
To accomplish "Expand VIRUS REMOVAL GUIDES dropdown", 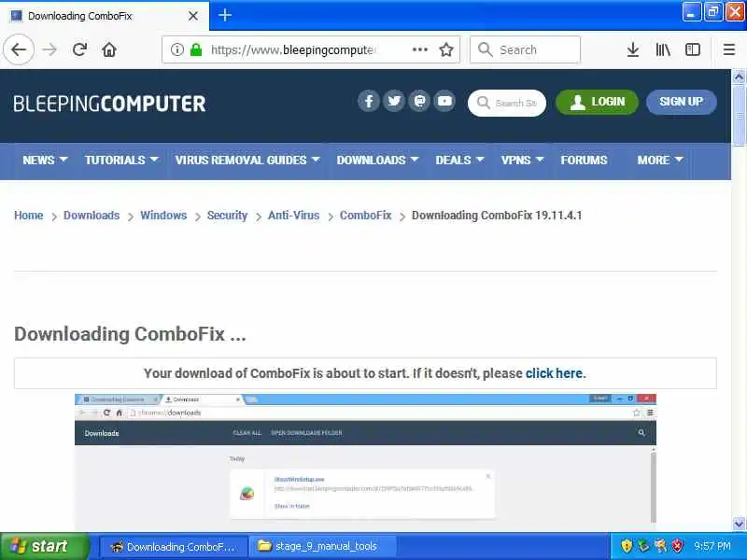I will tap(247, 161).
